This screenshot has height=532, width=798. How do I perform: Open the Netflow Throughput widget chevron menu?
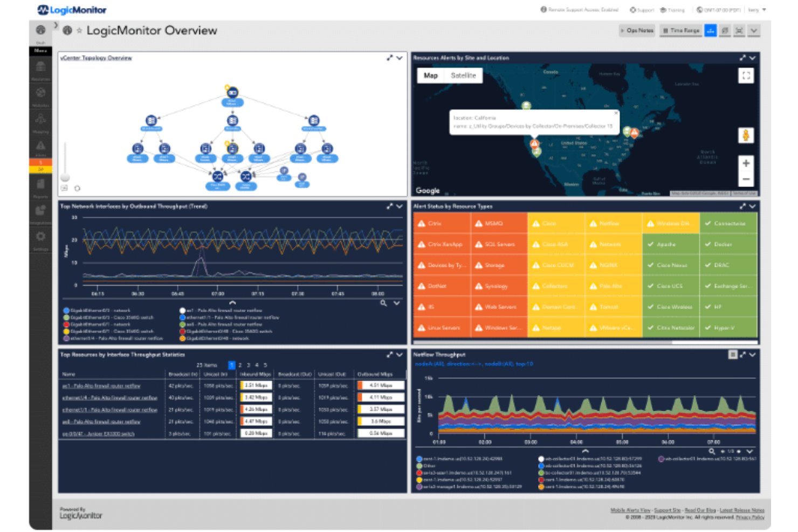pos(753,355)
